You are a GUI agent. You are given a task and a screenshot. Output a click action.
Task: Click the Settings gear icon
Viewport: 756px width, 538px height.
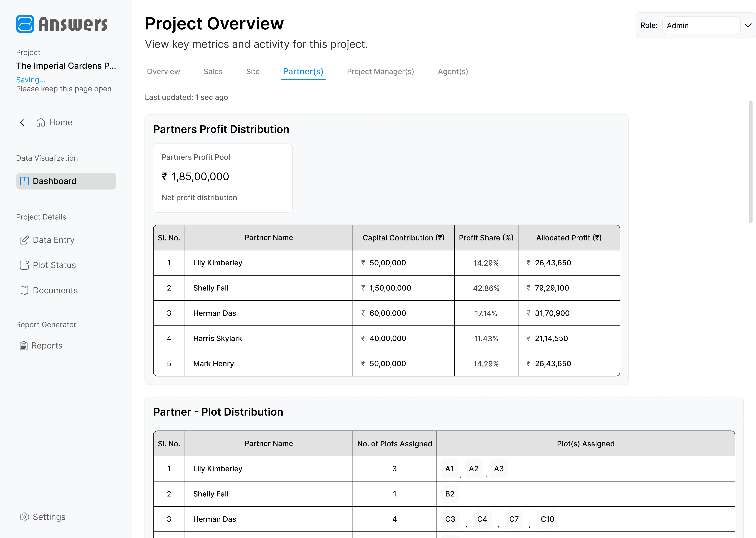(x=24, y=517)
